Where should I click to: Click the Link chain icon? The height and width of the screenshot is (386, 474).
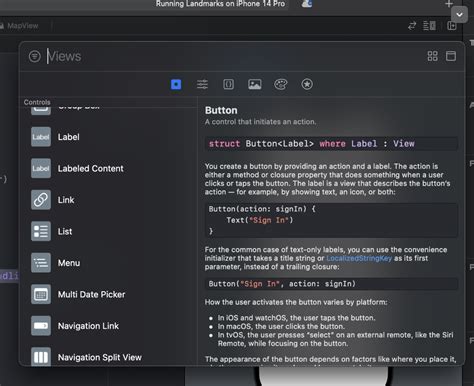[41, 200]
